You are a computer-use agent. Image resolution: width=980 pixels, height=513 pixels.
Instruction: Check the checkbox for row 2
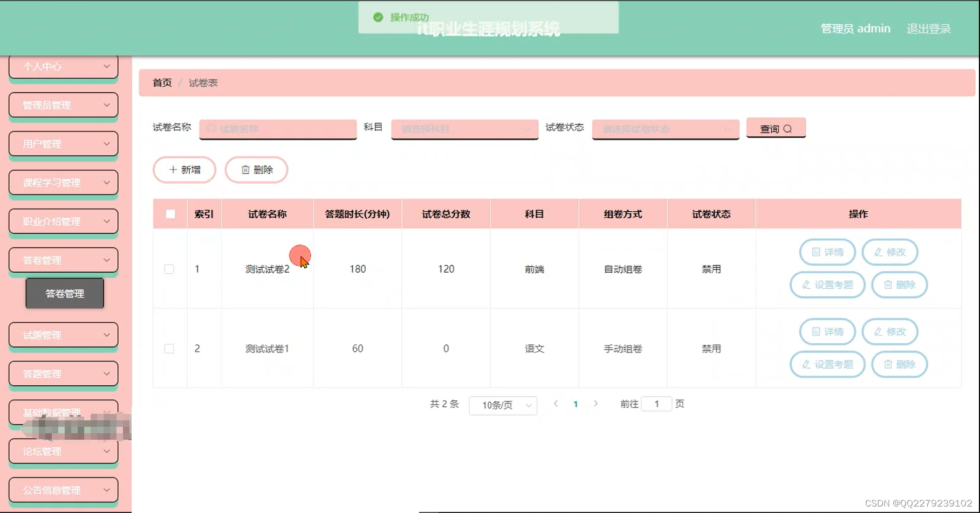click(x=169, y=348)
